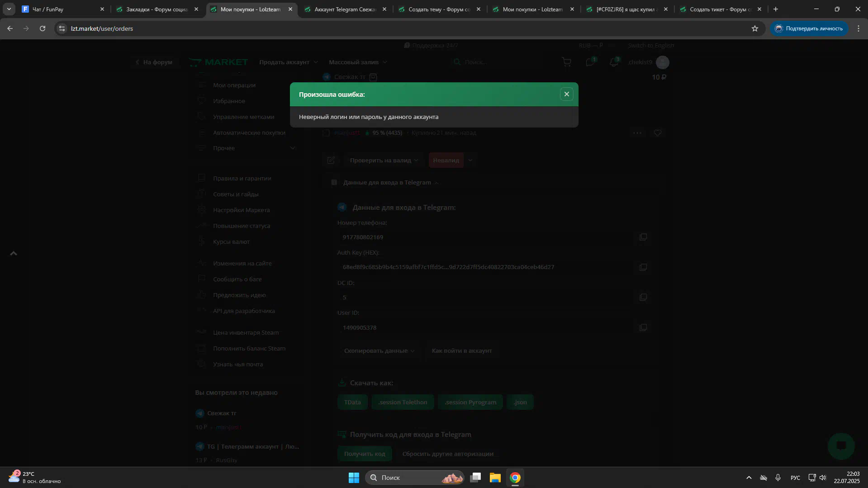Click the chekist9 profile avatar
The height and width of the screenshot is (488, 868).
pyautogui.click(x=662, y=62)
